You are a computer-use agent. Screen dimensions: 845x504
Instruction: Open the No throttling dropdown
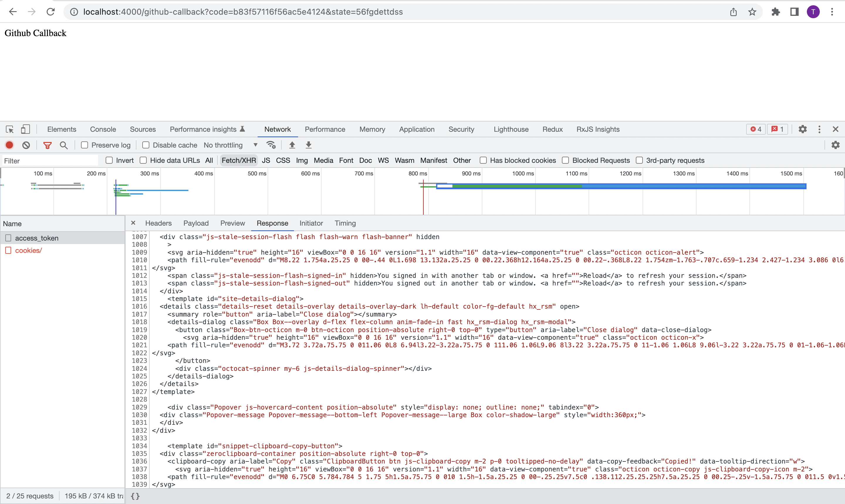[x=230, y=145]
